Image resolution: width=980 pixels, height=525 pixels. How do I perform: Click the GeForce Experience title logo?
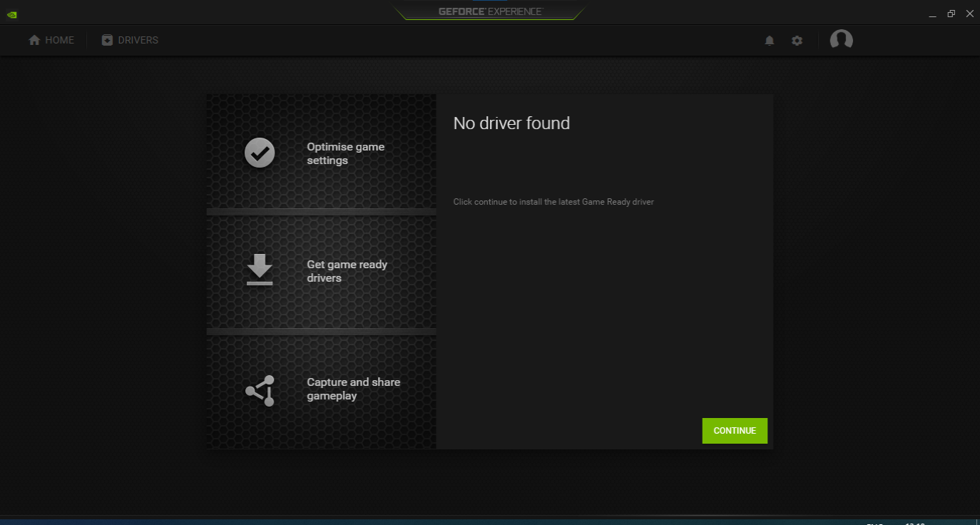coord(490,11)
